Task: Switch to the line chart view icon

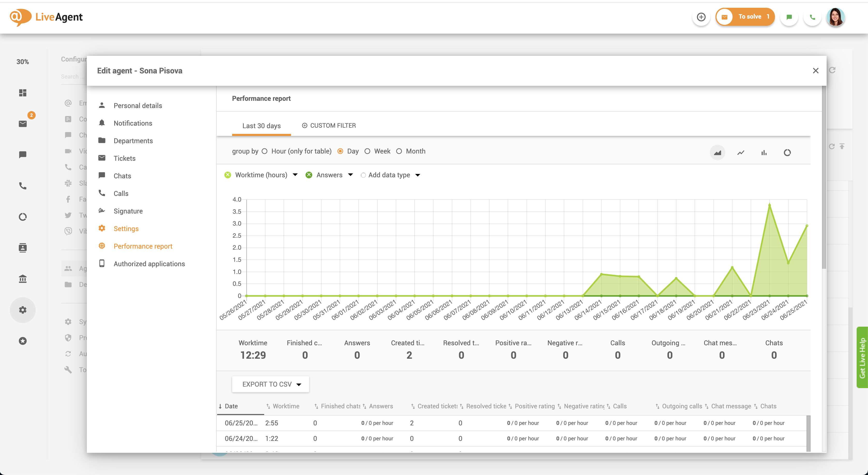Action: [x=741, y=153]
